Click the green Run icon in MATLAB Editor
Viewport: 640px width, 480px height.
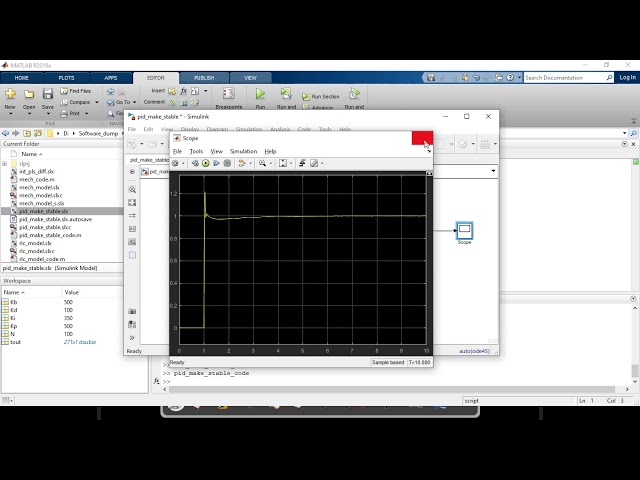[260, 94]
